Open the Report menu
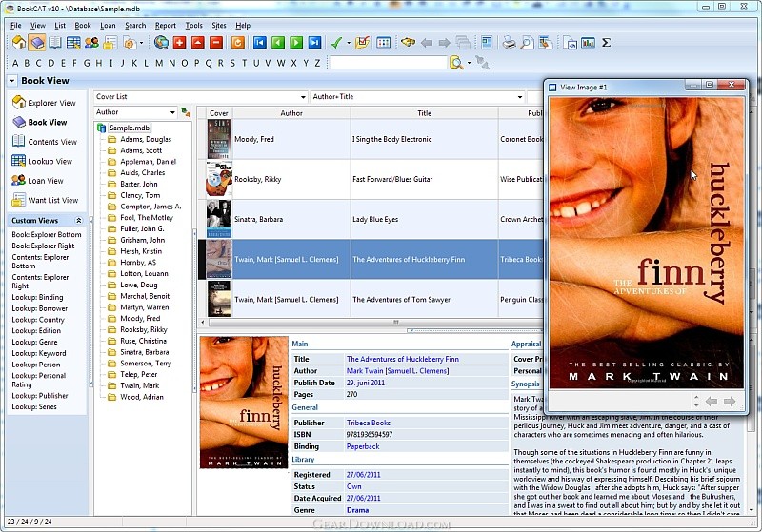762x532 pixels. (165, 26)
